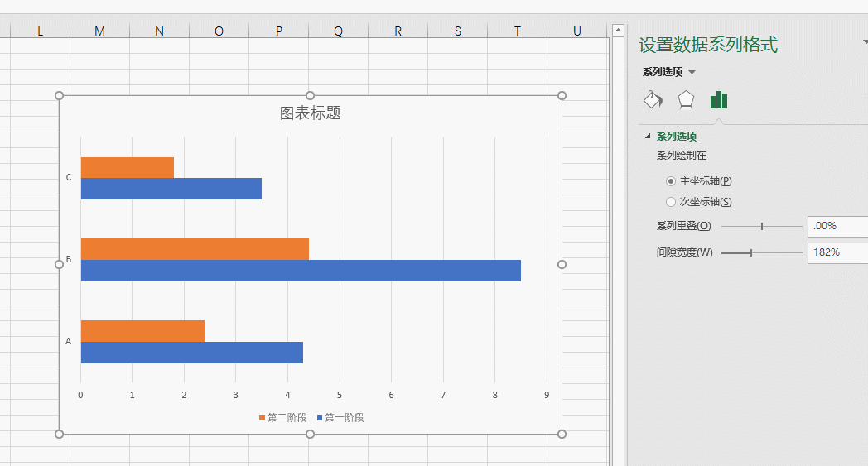The height and width of the screenshot is (466, 868).
Task: Select column header M
Action: tap(99, 31)
